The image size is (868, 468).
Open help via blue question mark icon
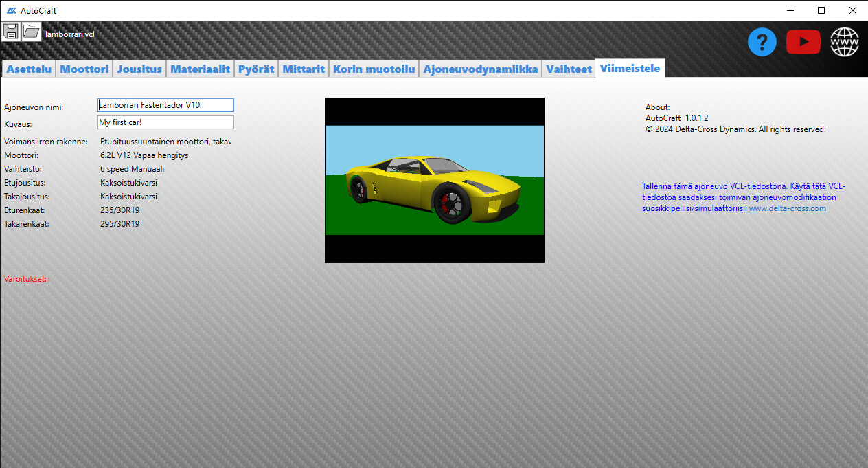pos(762,43)
